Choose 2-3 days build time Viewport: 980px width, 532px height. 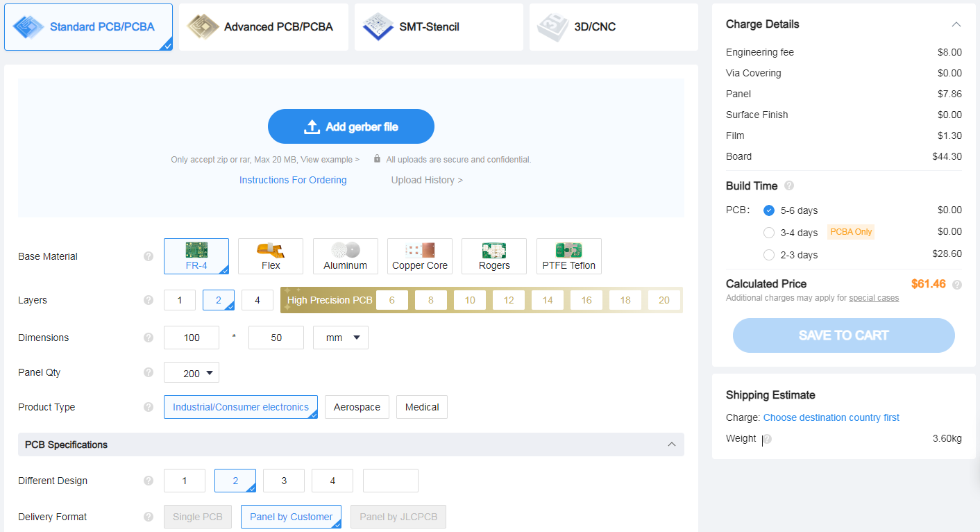tap(769, 255)
